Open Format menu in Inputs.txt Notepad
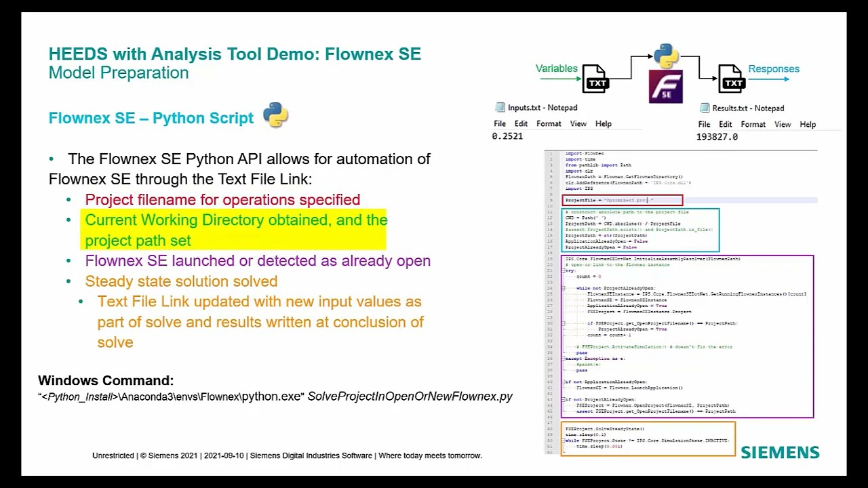Viewport: 868px width, 488px height. 549,124
